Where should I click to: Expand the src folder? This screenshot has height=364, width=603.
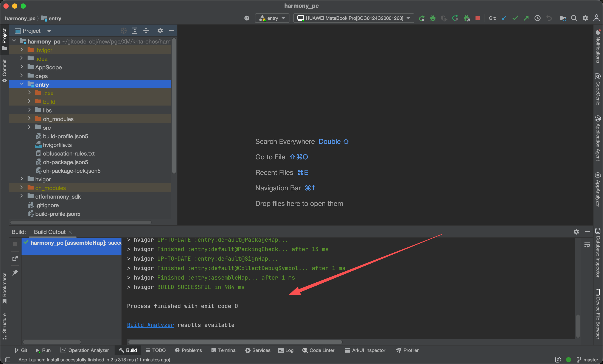(29, 127)
